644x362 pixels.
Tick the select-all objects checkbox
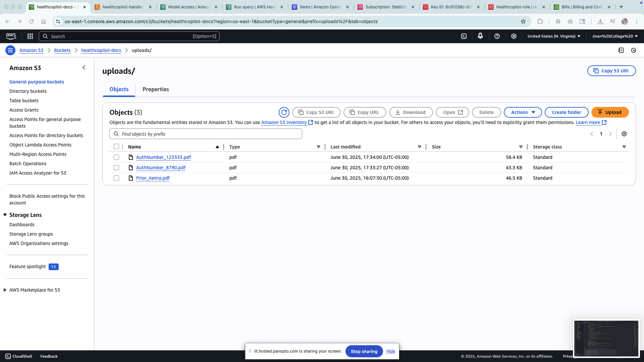116,146
